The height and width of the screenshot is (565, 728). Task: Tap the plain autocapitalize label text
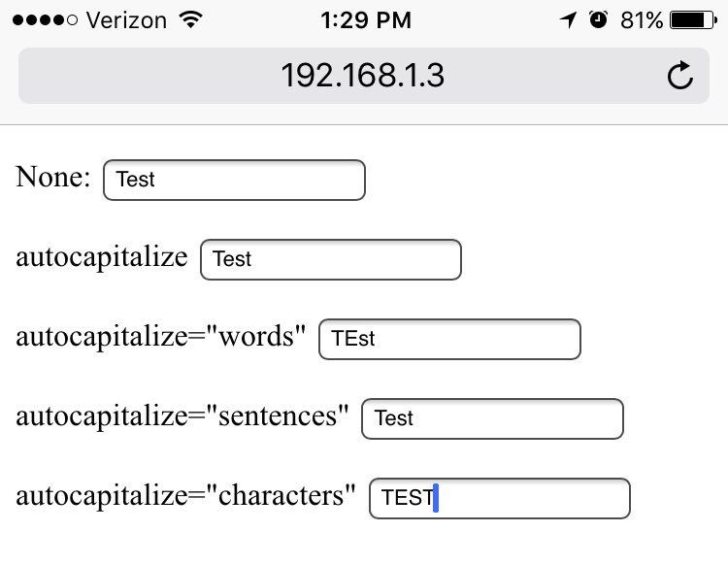(102, 257)
